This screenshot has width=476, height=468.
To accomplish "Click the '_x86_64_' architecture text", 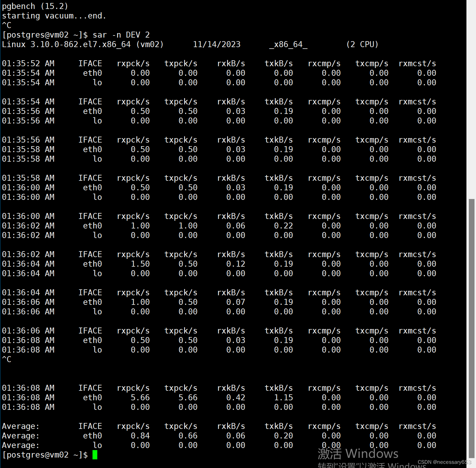I will [288, 44].
